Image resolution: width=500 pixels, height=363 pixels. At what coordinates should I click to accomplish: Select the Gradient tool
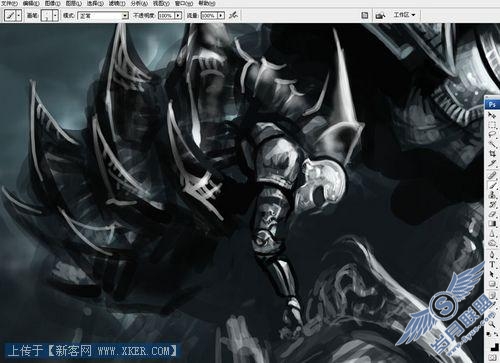pos(492,224)
